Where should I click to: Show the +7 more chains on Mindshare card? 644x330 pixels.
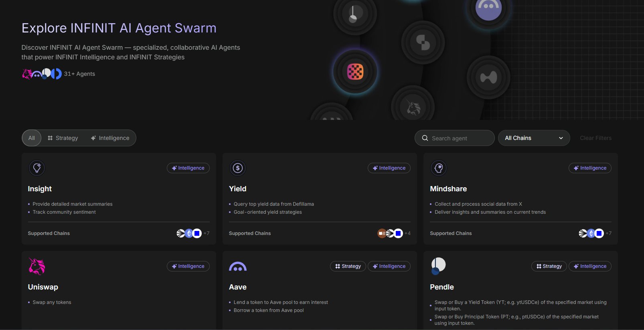[x=608, y=233]
